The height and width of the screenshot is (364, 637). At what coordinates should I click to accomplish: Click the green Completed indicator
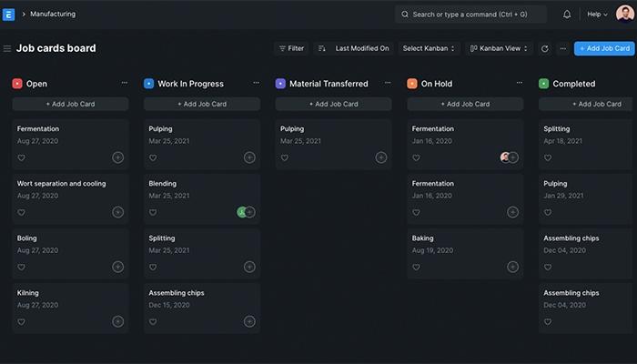click(543, 84)
